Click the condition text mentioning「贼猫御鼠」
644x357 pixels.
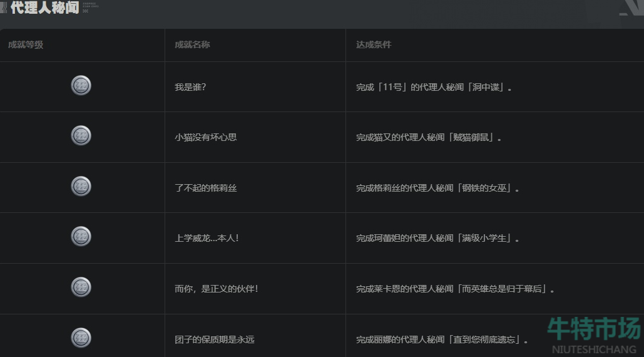tap(429, 137)
